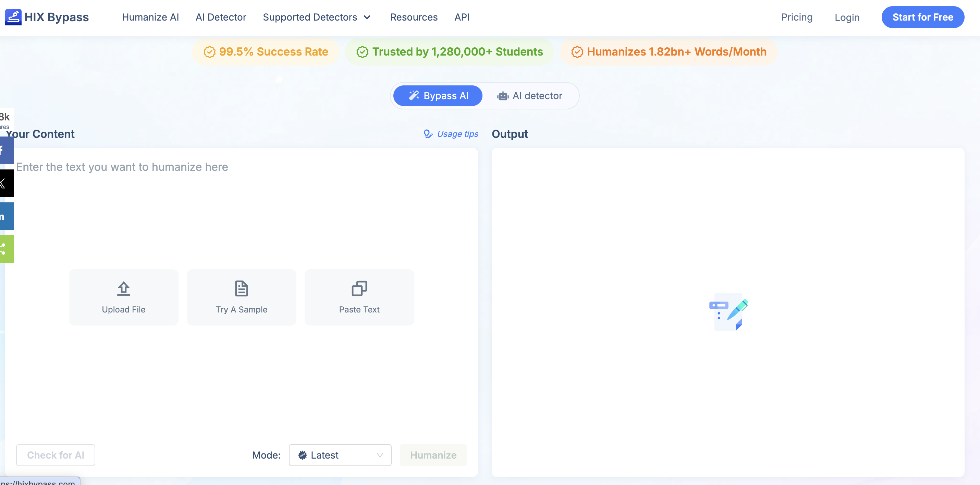Click the Paste Text clipboard icon
Image resolution: width=980 pixels, height=485 pixels.
point(359,288)
